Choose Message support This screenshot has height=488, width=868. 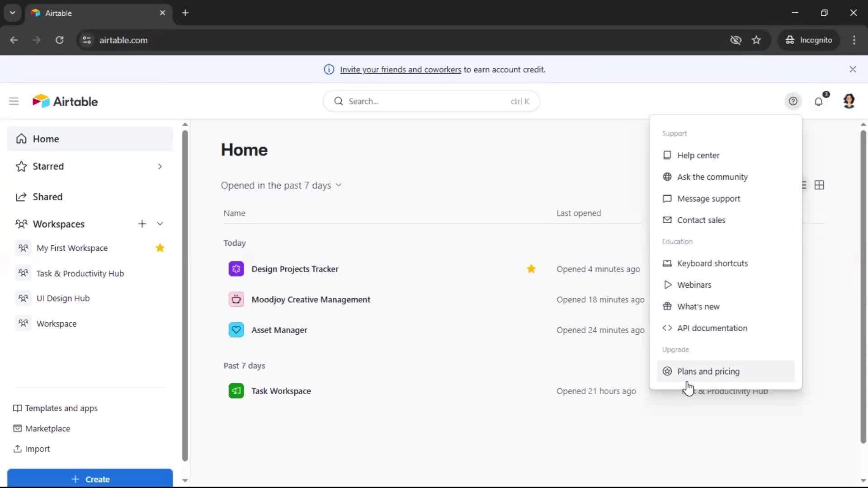coord(725,198)
